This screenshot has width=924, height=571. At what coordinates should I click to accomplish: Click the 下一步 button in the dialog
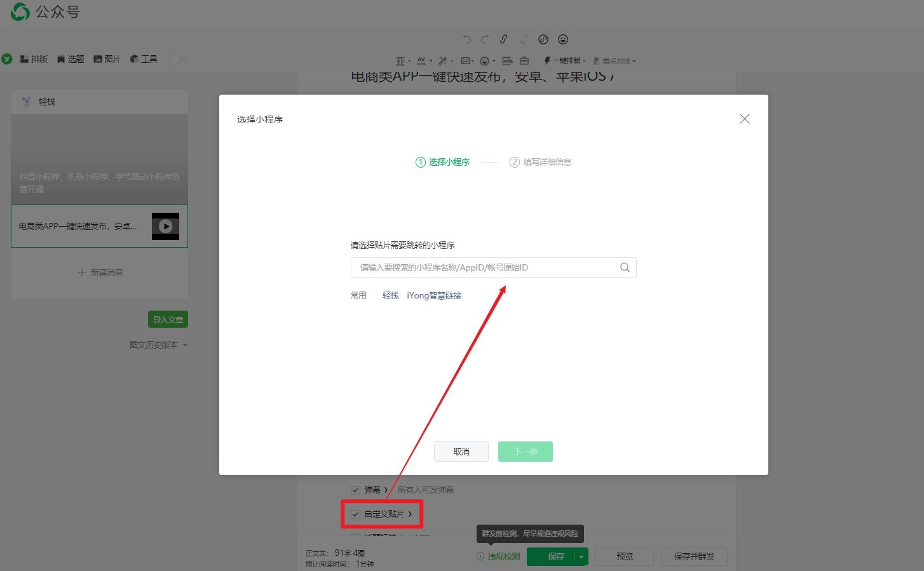pyautogui.click(x=525, y=452)
